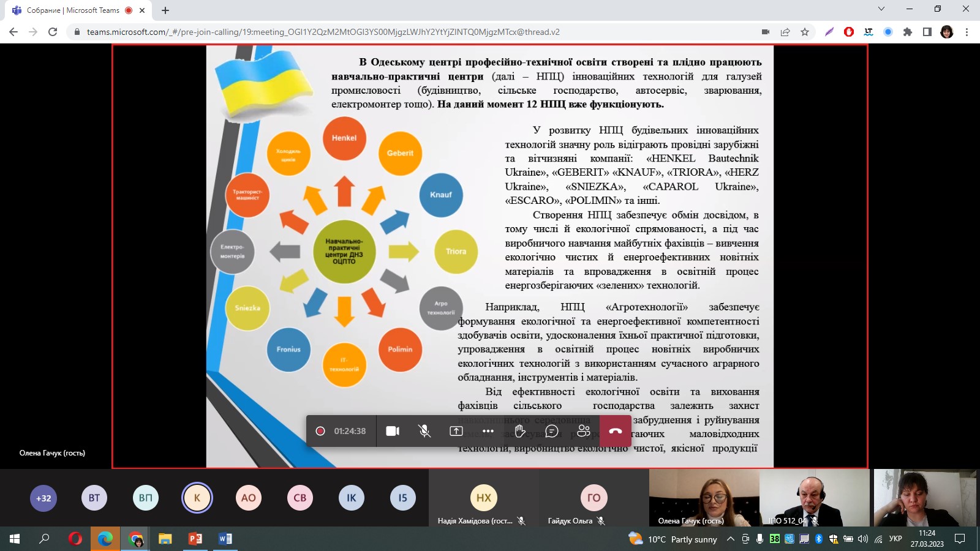
Task: Turn off the camera in the call toolbar
Action: point(393,431)
